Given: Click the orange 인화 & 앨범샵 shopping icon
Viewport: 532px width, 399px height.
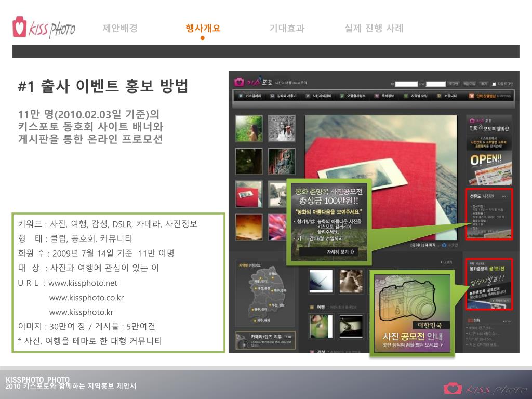Looking at the screenshot, I should pyautogui.click(x=471, y=96).
